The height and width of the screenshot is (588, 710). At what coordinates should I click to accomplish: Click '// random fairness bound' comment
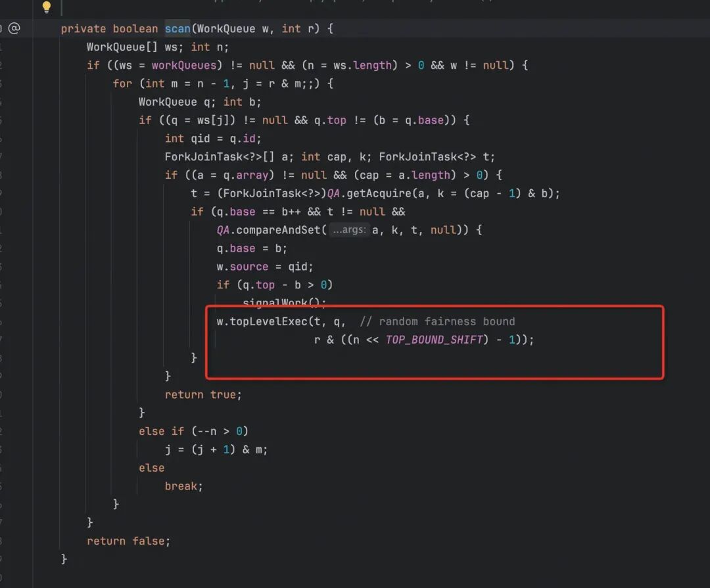pyautogui.click(x=437, y=321)
